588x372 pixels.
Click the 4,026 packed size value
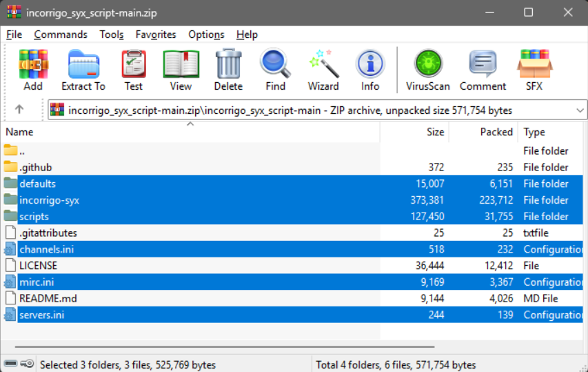point(501,298)
